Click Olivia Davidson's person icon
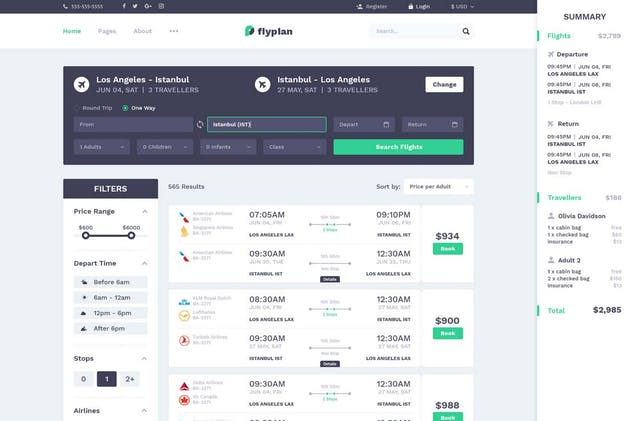This screenshot has width=632, height=421. click(551, 216)
